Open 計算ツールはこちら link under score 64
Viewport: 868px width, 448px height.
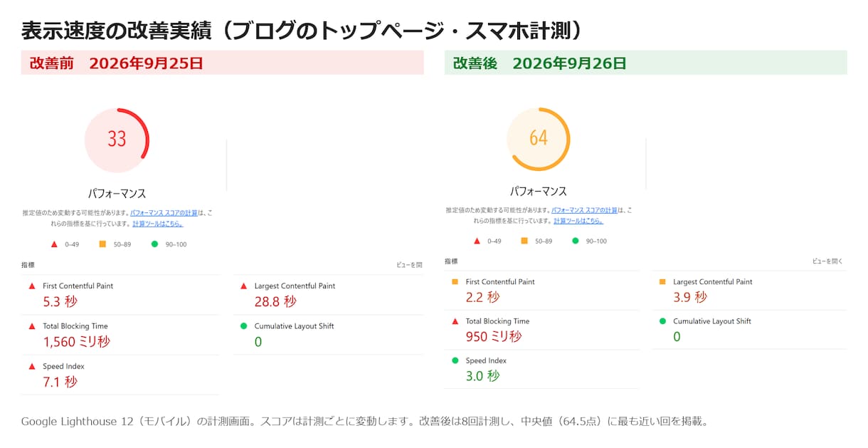[578, 221]
